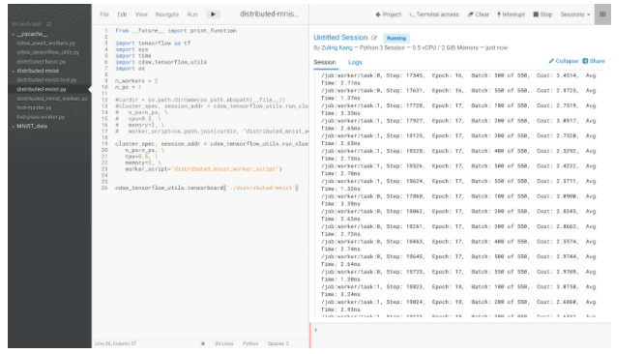
Task: Open distributed-mnist-hvd.py file
Action: click(46, 80)
